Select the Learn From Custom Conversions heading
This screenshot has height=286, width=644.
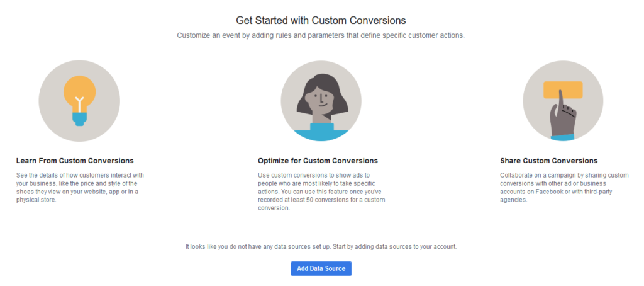tap(75, 161)
